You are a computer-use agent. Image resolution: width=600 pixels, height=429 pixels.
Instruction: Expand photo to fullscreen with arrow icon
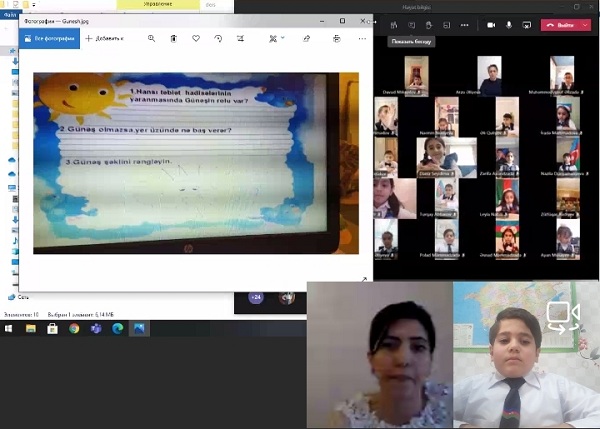coord(364,280)
